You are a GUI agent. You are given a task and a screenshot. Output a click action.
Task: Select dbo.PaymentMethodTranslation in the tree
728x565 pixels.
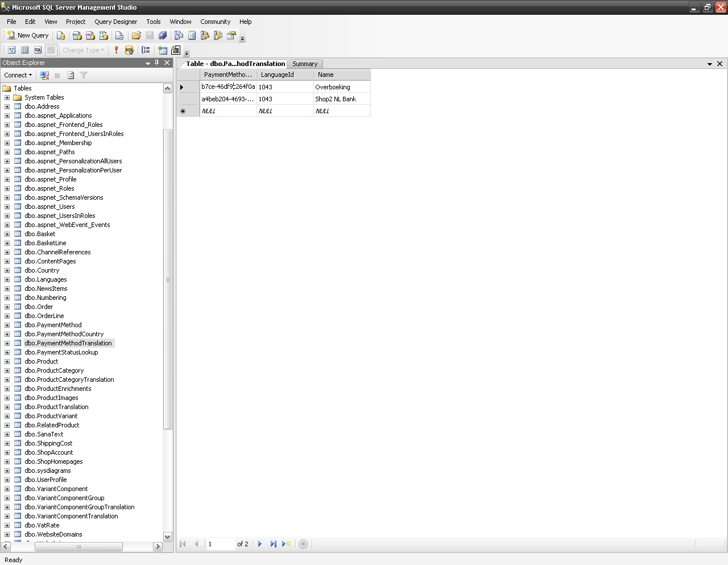point(68,343)
